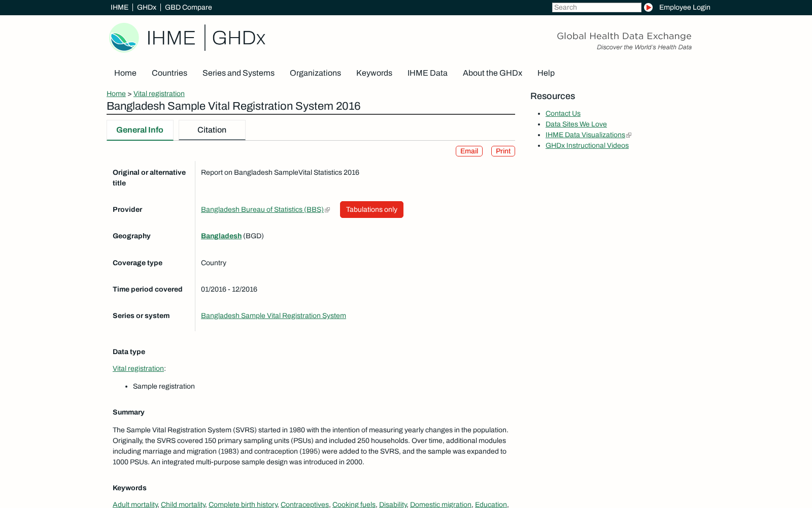Click the Tabulations only red badge
The height and width of the screenshot is (508, 812).
click(371, 209)
